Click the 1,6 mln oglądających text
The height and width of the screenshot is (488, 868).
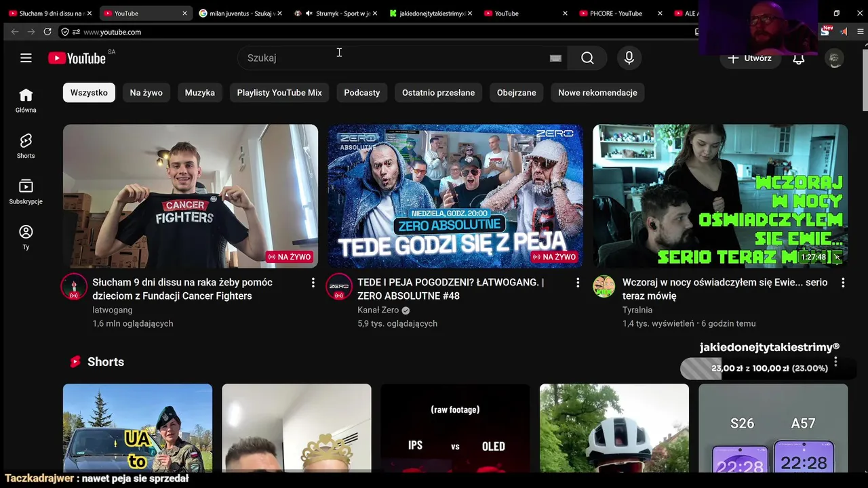click(133, 323)
